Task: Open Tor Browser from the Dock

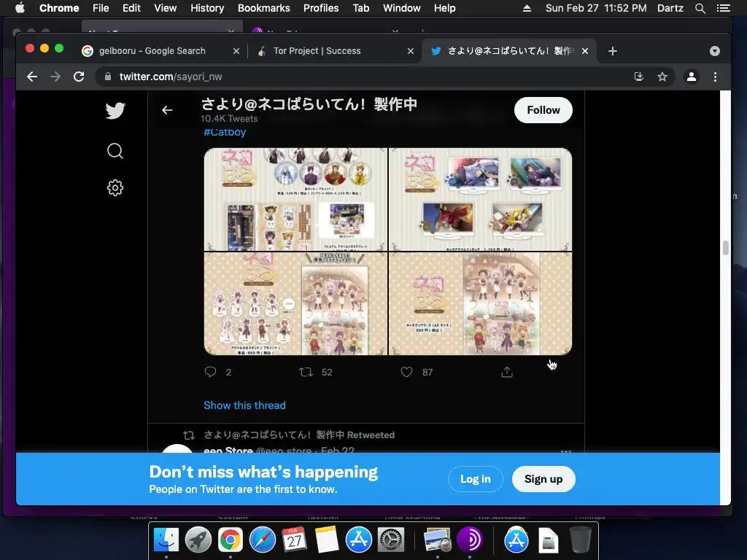Action: click(x=469, y=540)
